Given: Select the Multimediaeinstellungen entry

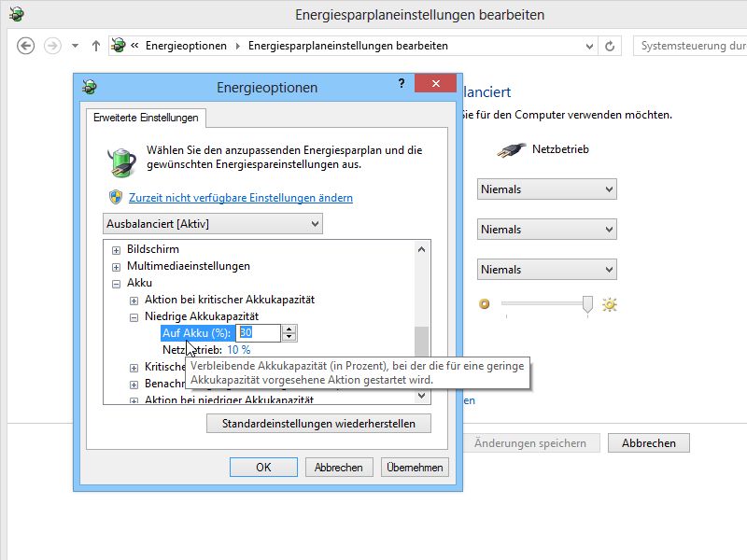Looking at the screenshot, I should coord(189,266).
